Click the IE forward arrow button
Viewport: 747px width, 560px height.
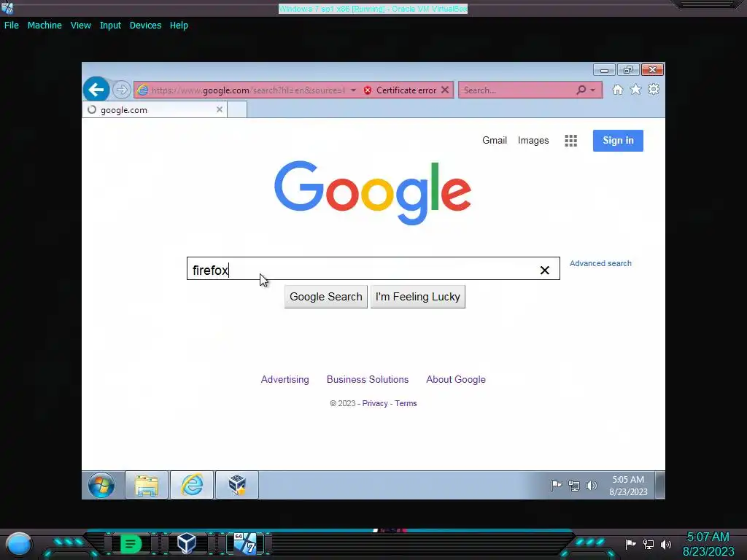122,90
